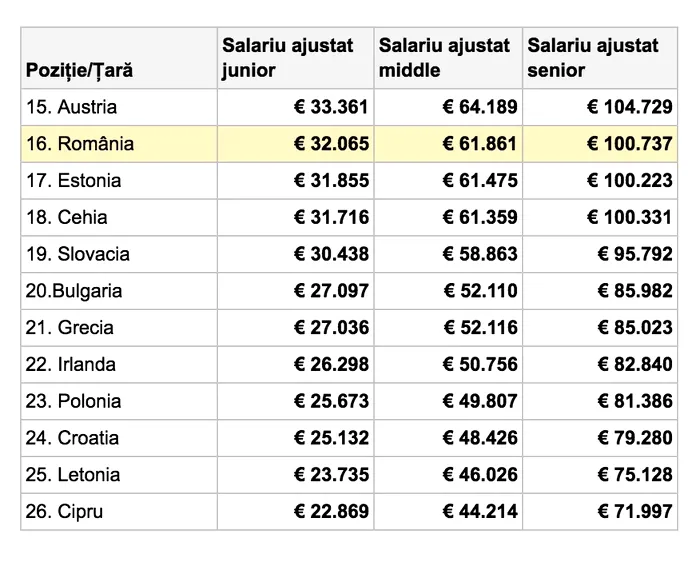
Task: Click the 18. Cehia country cell
Action: pos(67,217)
